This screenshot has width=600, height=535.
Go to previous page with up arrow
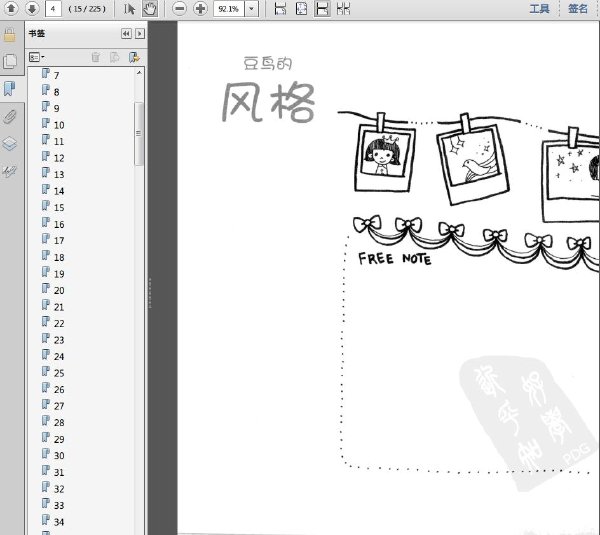(x=11, y=8)
